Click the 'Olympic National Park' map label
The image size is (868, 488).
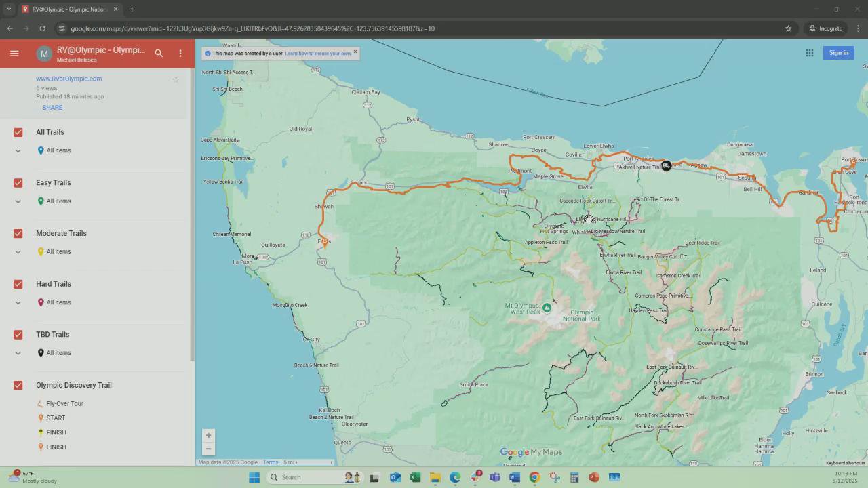(x=582, y=315)
